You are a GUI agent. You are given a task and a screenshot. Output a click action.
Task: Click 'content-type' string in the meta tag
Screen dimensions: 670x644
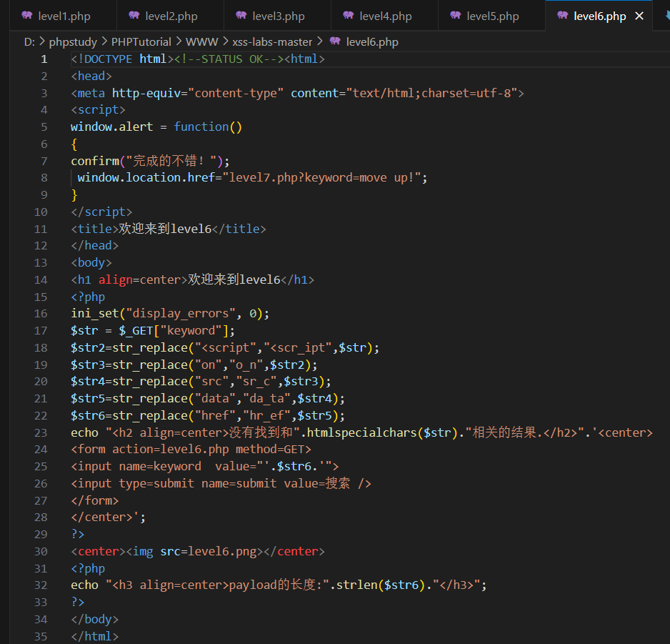coord(236,93)
